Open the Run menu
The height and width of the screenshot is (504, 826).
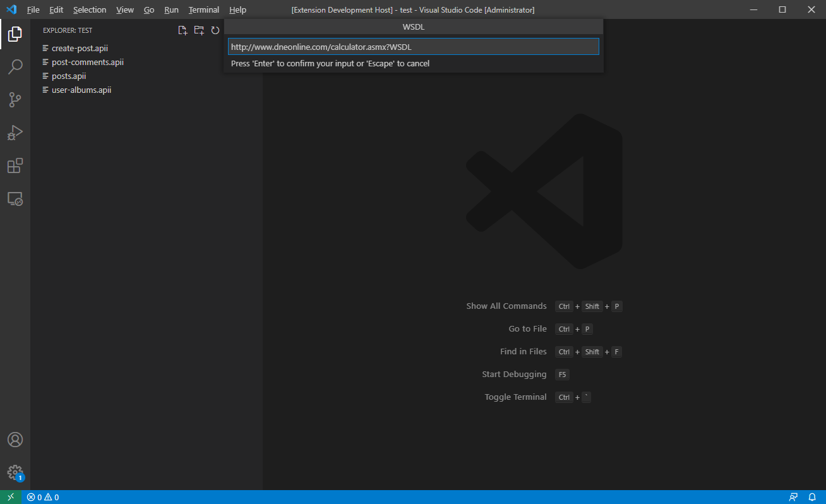pyautogui.click(x=171, y=9)
